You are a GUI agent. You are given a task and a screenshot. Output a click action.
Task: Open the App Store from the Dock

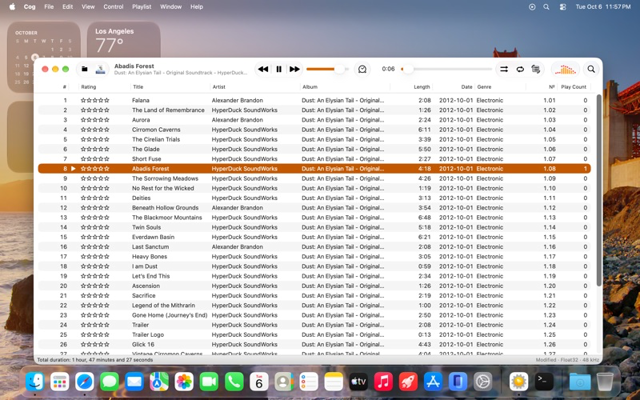click(x=433, y=382)
